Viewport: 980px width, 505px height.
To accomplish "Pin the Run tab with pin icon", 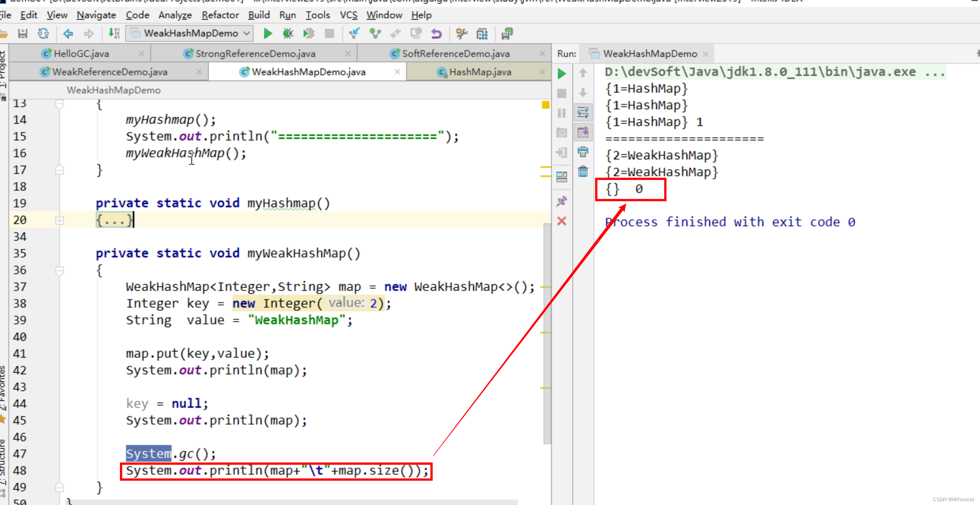I will 561,201.
